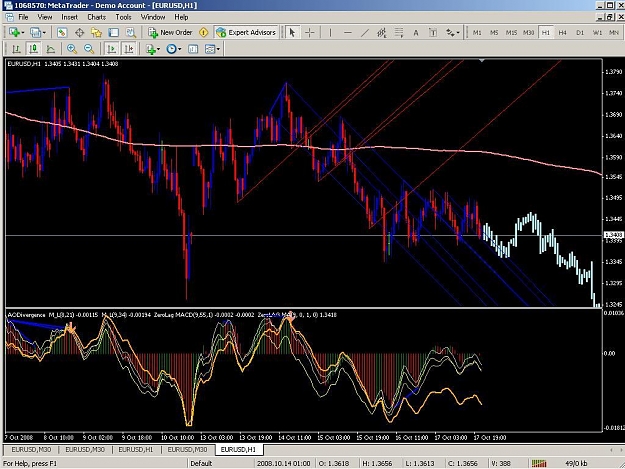Zoom in on the chart

pyautogui.click(x=72, y=49)
